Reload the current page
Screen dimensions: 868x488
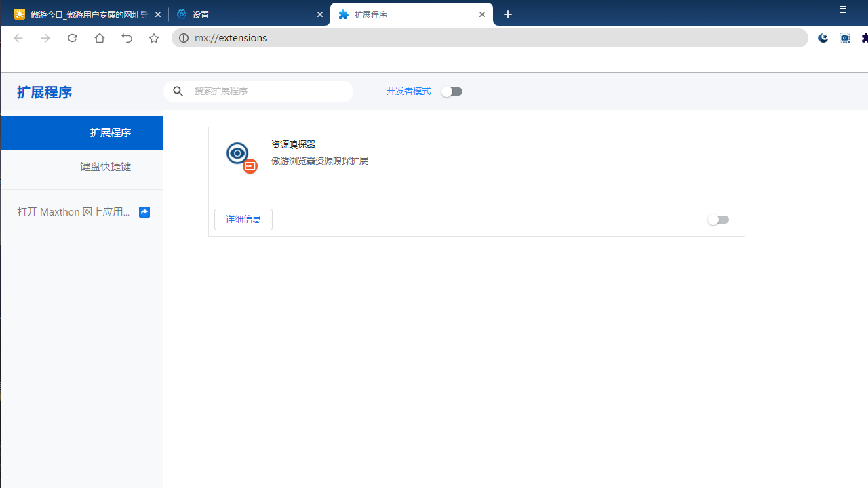pos(72,38)
